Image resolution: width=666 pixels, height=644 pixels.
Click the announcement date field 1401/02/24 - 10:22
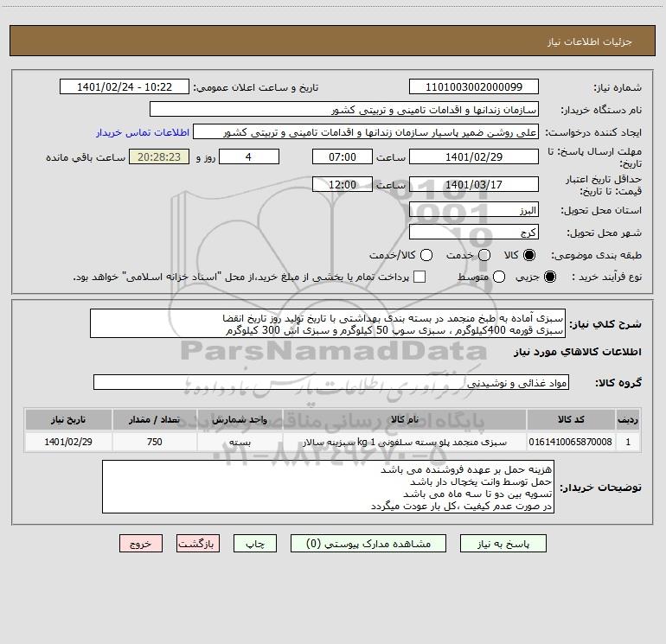tap(125, 87)
